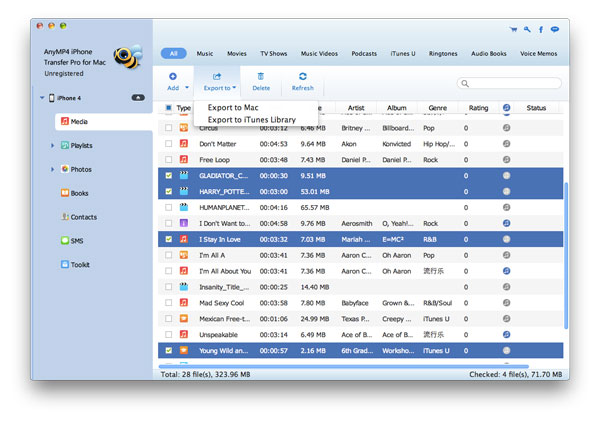Refresh the media file list
Viewport: 600px width, 422px height.
coord(302,77)
